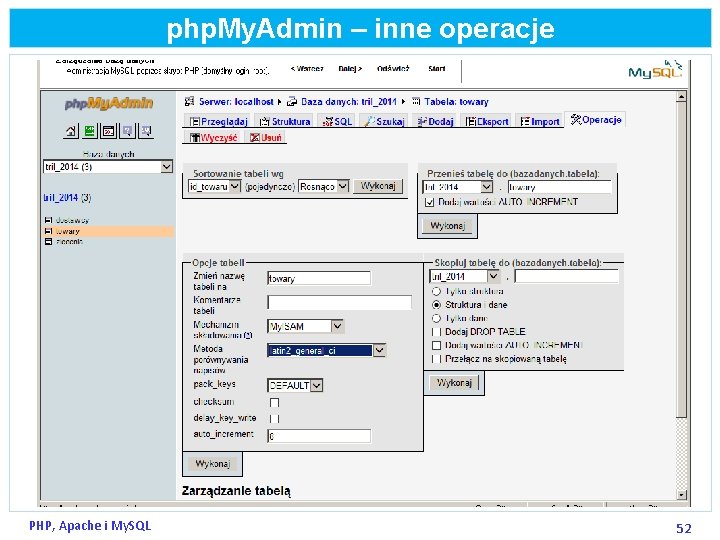
Task: Switch to the SQL tab
Action: tap(337, 121)
